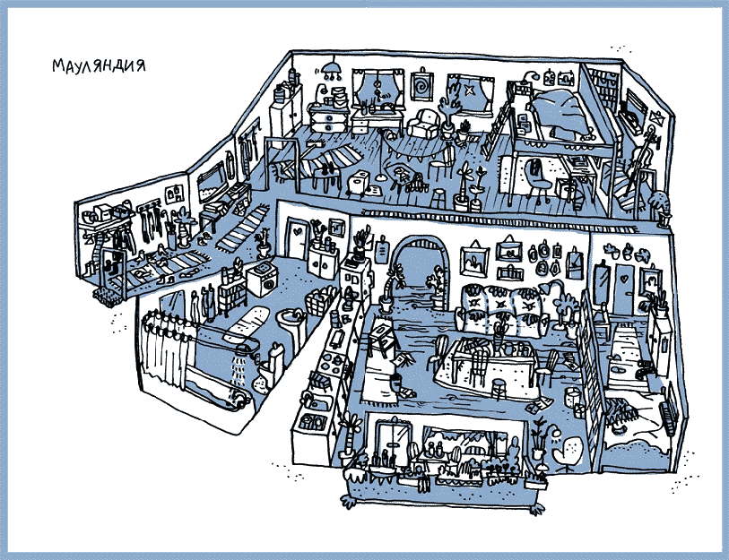Click the arched doorway in the living room

[x=420, y=273]
